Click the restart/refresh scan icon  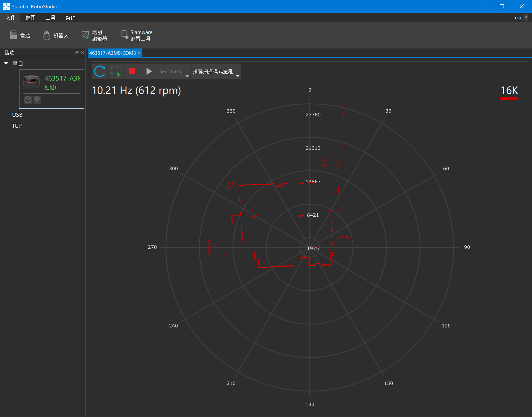[x=100, y=71]
